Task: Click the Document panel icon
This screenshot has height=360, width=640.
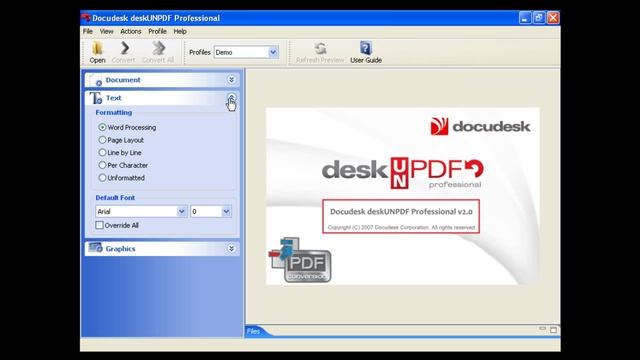Action: click(x=96, y=80)
